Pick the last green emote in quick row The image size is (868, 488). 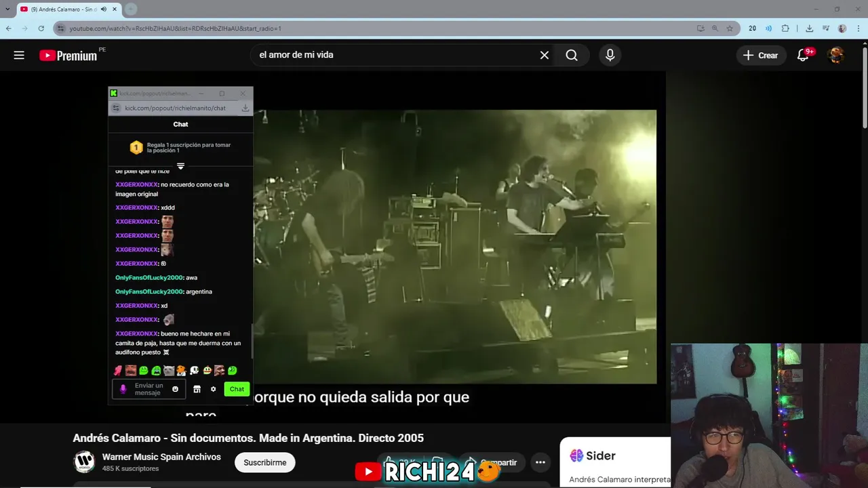point(233,371)
